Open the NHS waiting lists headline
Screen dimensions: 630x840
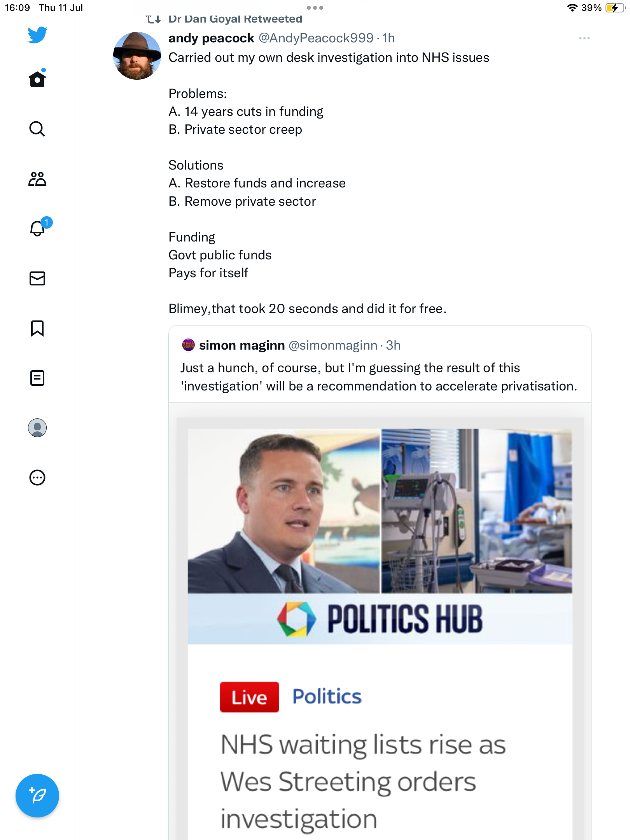coord(363,782)
